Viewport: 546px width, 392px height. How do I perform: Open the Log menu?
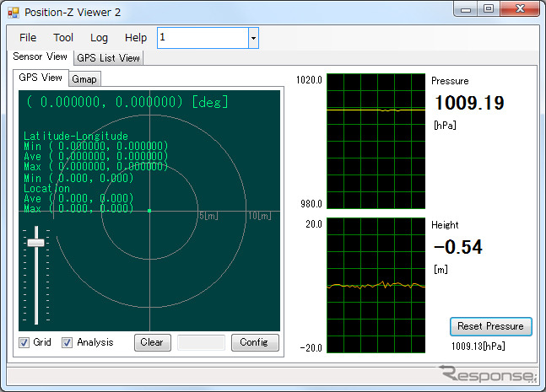click(99, 38)
